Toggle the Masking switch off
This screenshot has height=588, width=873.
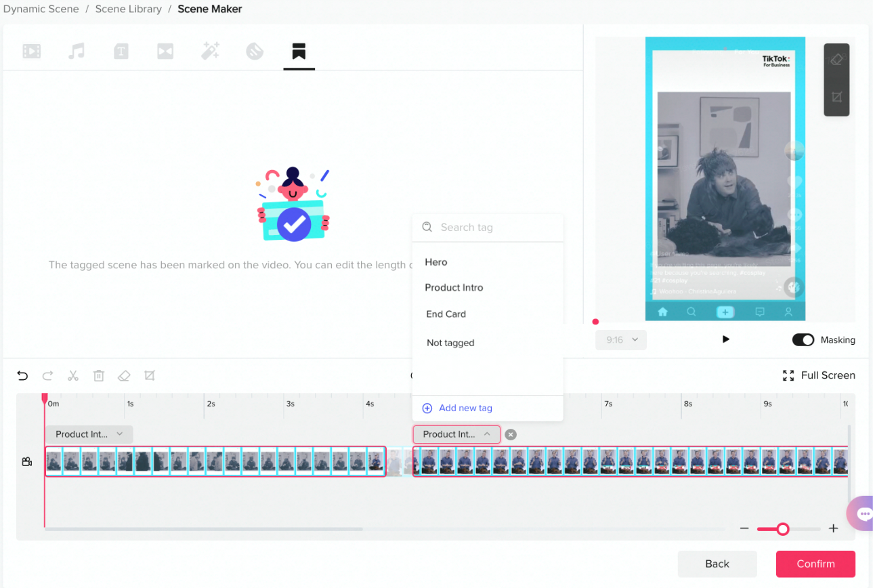coord(803,339)
